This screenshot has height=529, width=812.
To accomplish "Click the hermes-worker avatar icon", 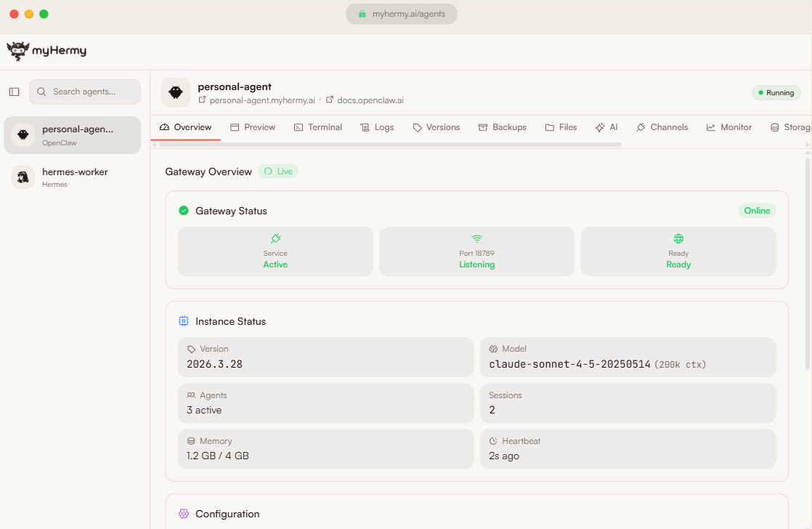I will 23,177.
